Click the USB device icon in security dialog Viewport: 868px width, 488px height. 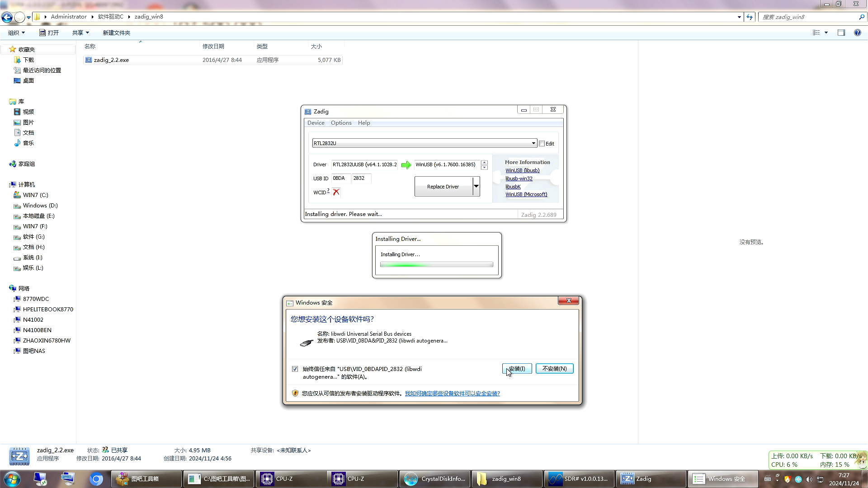[307, 343]
